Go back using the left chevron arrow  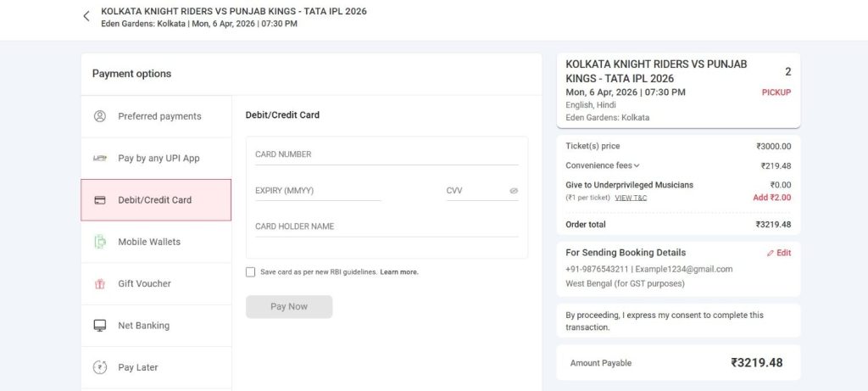tap(86, 16)
